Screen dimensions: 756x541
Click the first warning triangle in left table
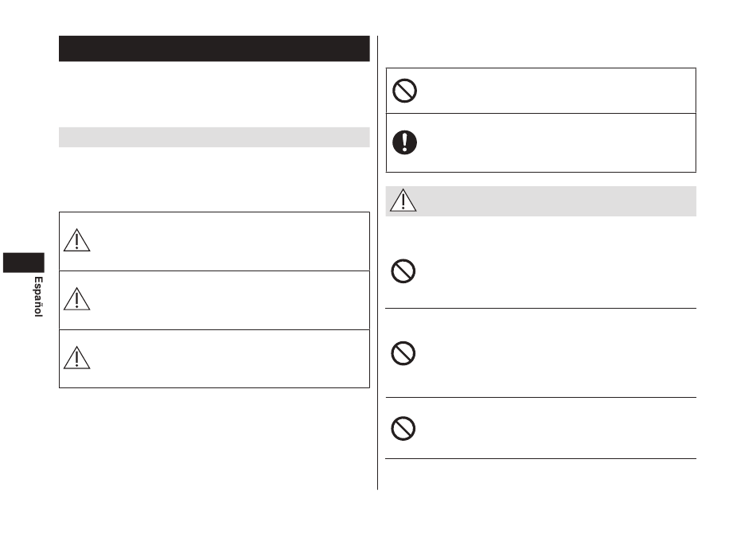tap(76, 240)
